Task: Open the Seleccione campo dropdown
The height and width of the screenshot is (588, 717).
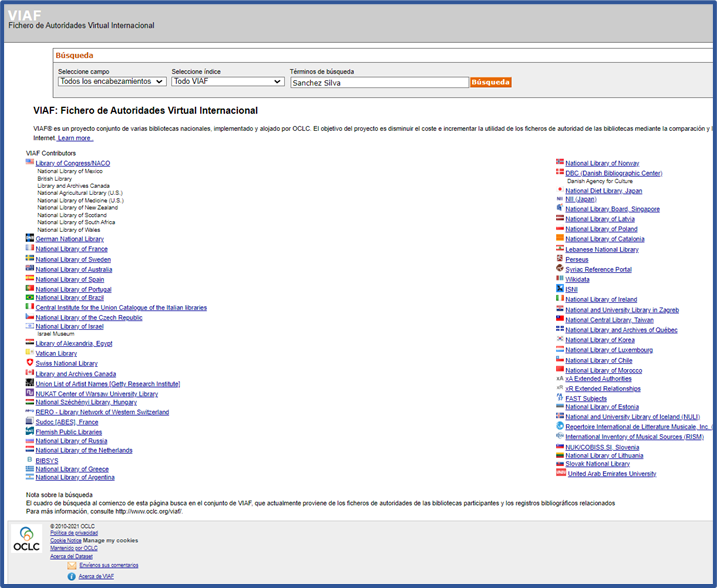Action: pos(111,82)
